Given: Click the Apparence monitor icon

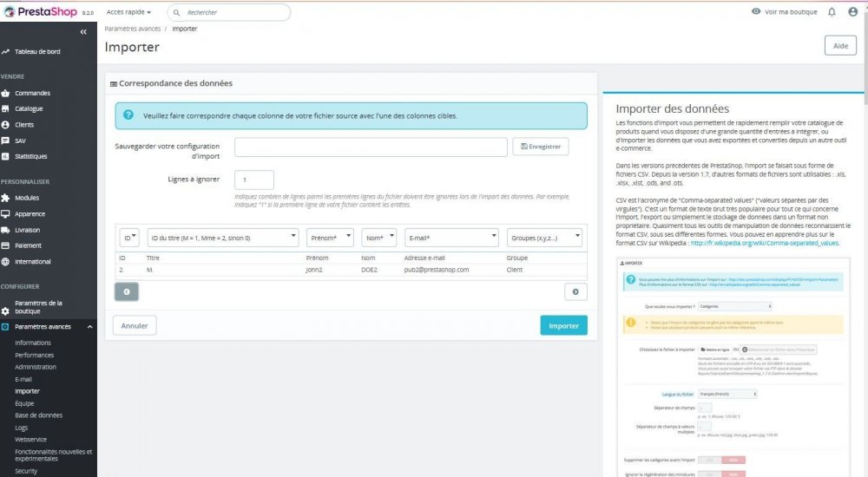Looking at the screenshot, I should [5, 213].
